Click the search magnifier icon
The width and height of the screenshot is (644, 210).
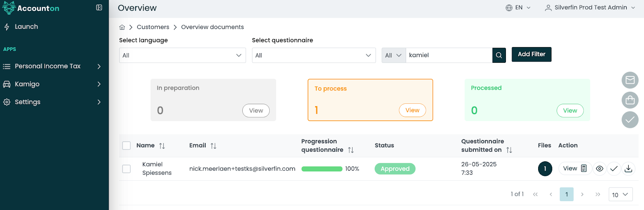[x=499, y=56]
